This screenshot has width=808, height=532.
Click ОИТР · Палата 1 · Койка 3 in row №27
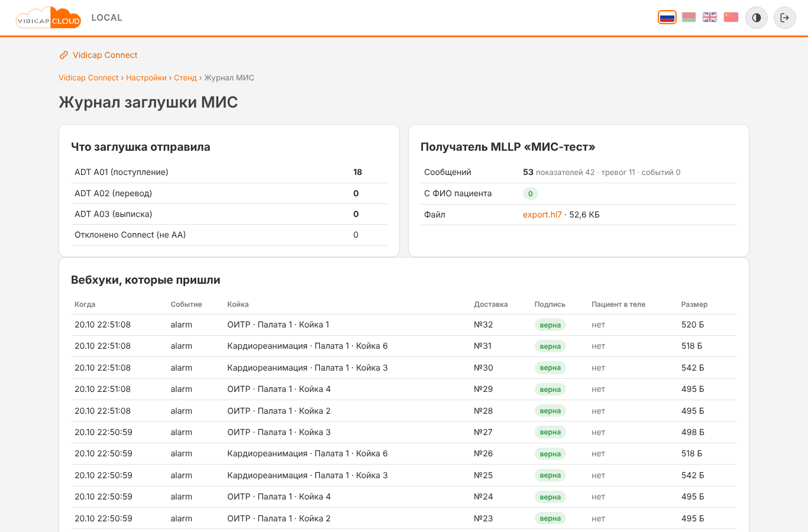click(279, 432)
